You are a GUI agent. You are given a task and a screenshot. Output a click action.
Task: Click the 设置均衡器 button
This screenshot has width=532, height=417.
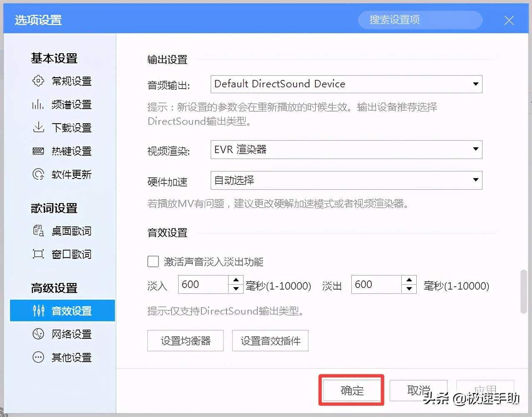[185, 341]
